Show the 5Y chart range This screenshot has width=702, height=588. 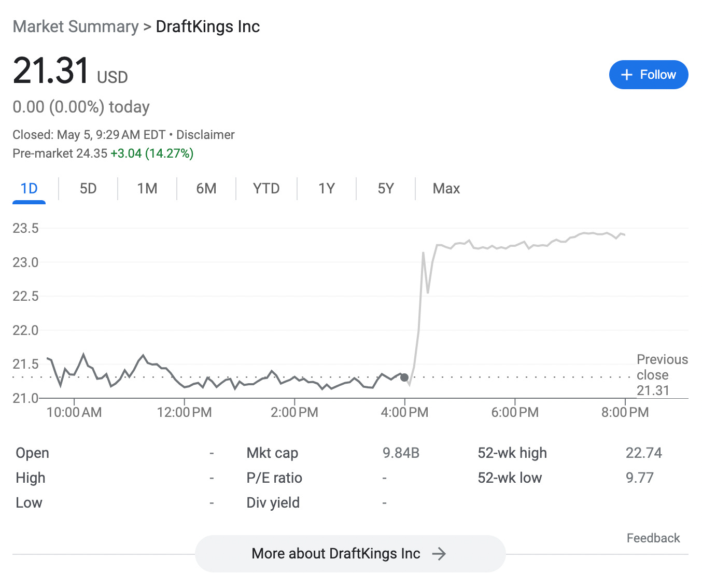tap(386, 188)
